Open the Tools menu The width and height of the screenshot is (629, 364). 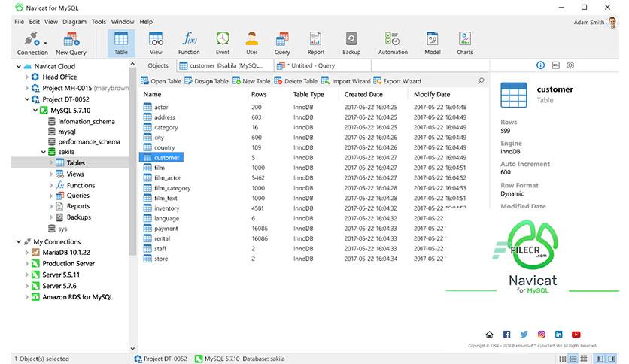click(99, 22)
